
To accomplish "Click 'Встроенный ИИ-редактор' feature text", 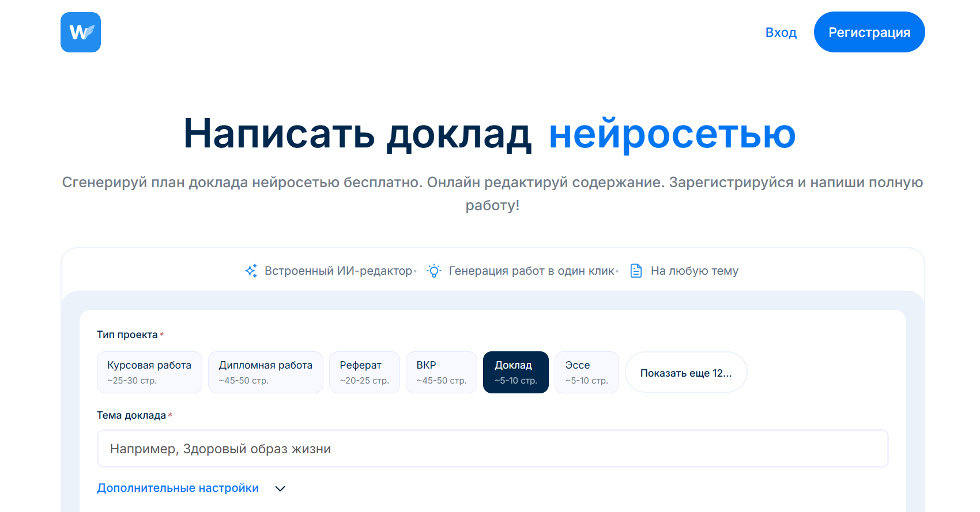I will [338, 271].
